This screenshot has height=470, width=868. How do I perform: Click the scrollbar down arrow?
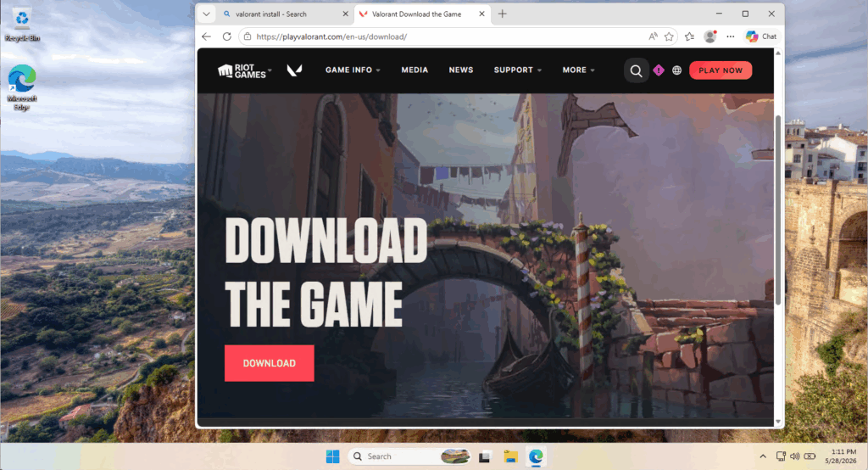click(x=778, y=422)
